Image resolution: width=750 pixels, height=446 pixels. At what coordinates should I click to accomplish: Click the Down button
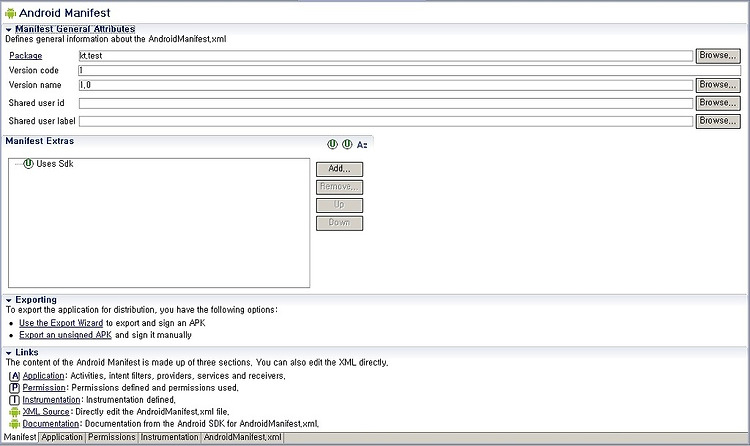(x=340, y=223)
